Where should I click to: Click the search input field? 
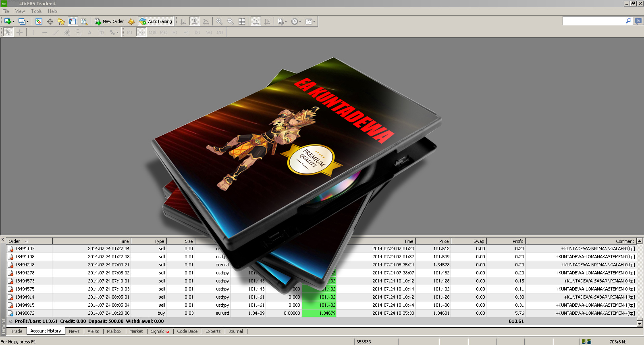click(593, 21)
